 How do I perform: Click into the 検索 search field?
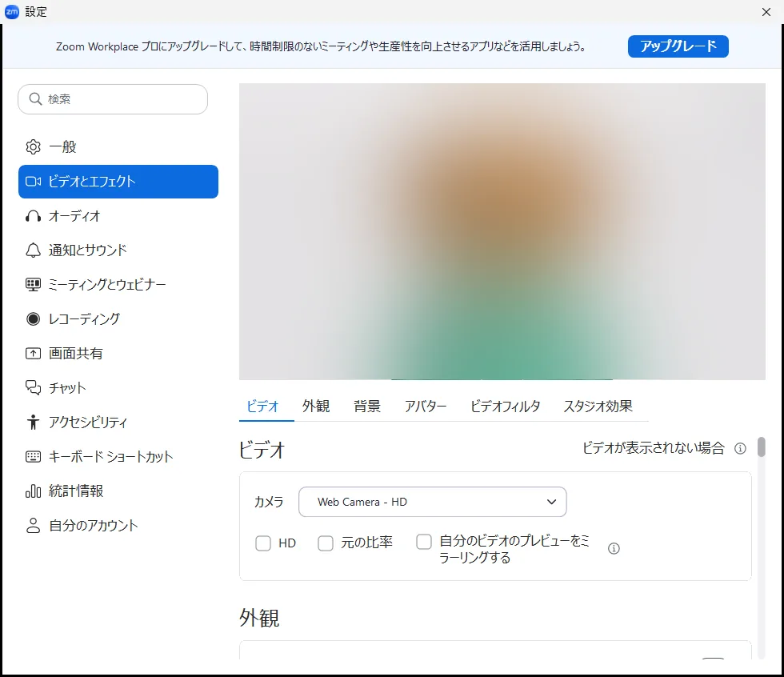(x=113, y=99)
